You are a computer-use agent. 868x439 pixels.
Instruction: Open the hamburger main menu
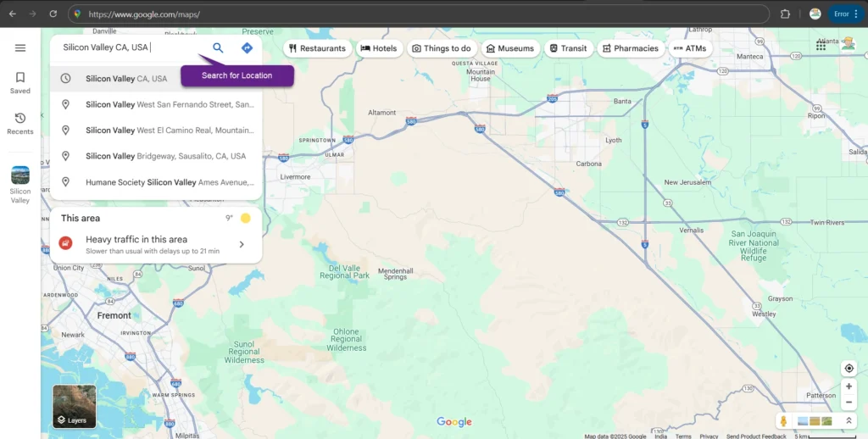click(20, 47)
